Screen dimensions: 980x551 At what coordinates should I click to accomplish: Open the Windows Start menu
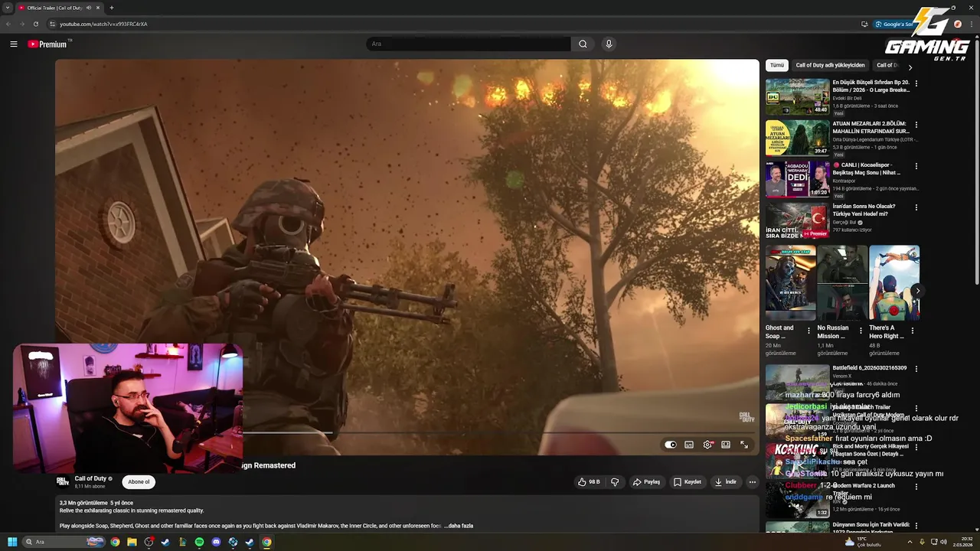pyautogui.click(x=11, y=542)
